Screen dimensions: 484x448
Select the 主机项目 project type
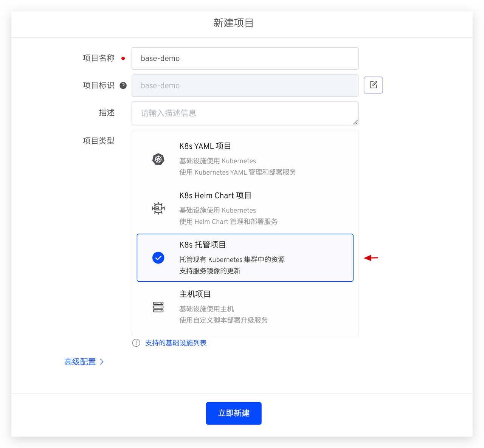[x=245, y=307]
